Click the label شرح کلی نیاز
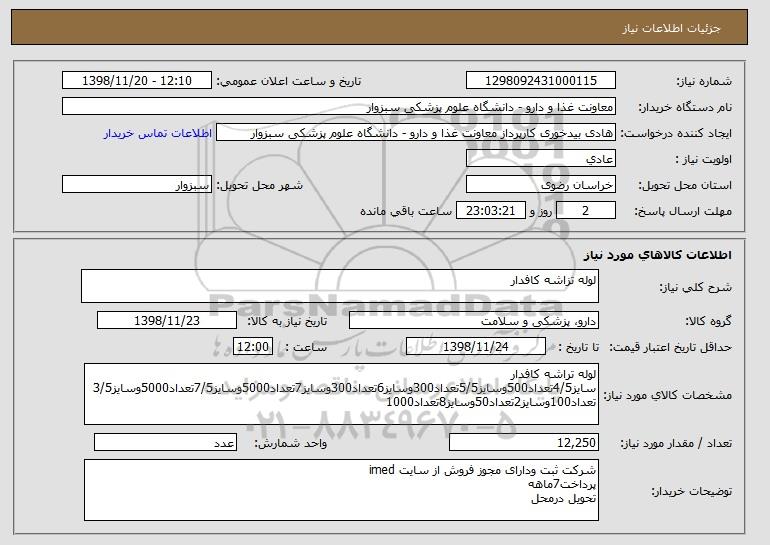 (x=696, y=287)
